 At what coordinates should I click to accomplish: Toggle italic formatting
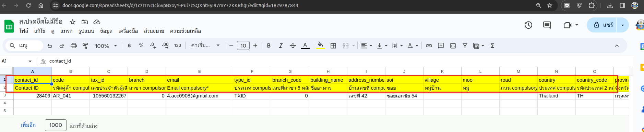click(281, 46)
